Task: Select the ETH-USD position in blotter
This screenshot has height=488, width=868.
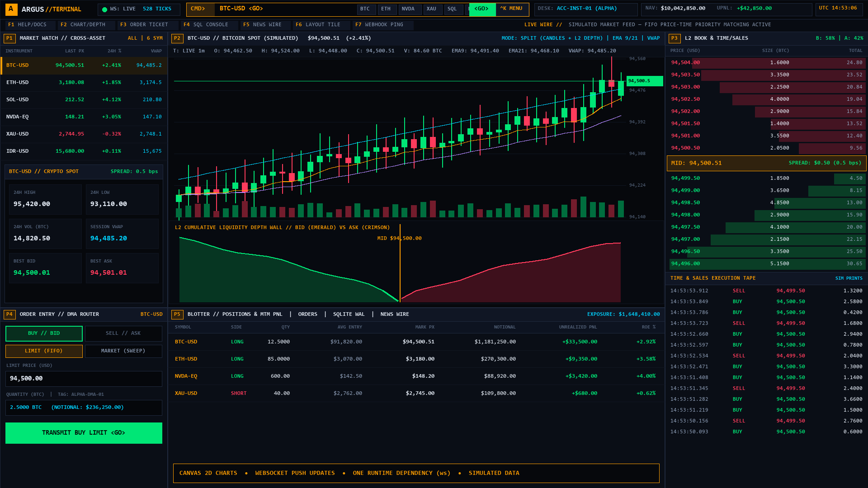Action: tap(416, 359)
